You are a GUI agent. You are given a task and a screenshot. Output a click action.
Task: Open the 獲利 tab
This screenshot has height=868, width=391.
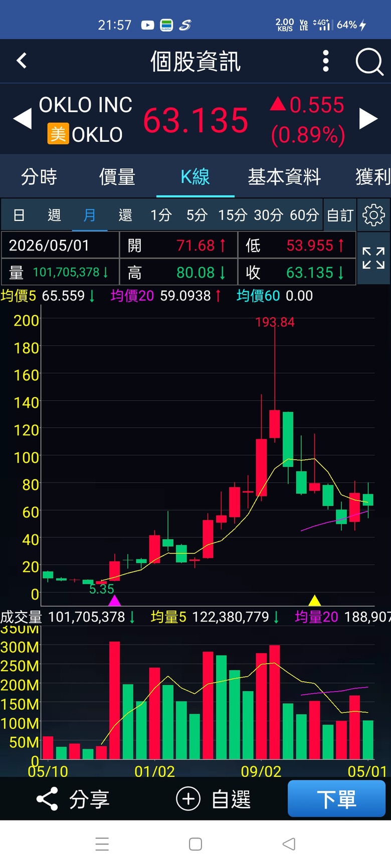[373, 177]
